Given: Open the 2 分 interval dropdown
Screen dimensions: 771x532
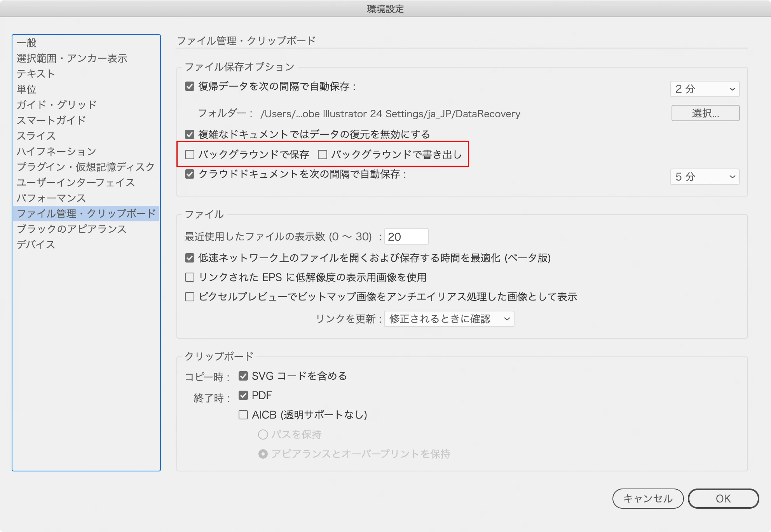Looking at the screenshot, I should coord(705,89).
